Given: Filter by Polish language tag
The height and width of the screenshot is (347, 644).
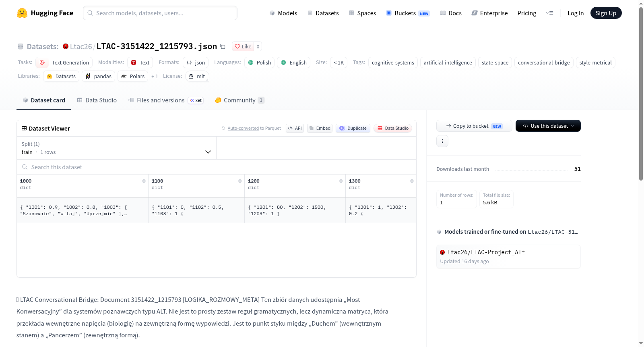Looking at the screenshot, I should click(259, 62).
